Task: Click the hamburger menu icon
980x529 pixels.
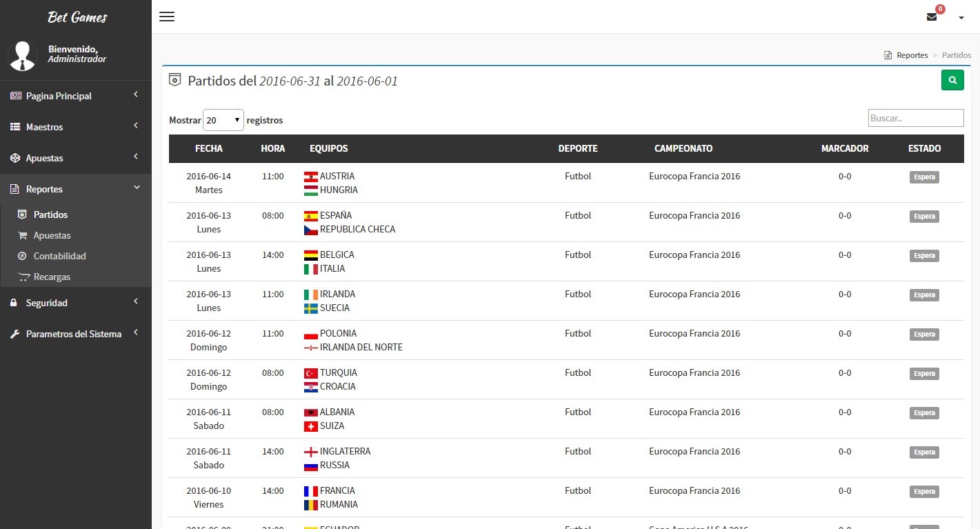Action: pos(167,17)
